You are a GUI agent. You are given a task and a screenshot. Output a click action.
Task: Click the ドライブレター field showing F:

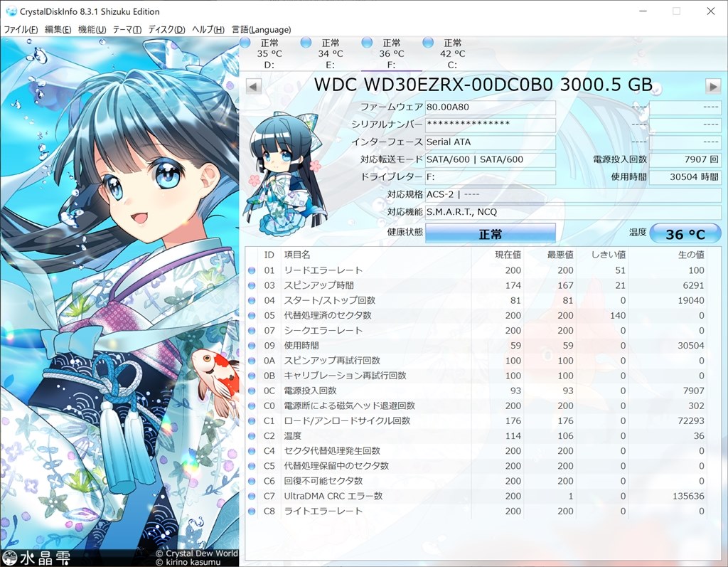[x=491, y=177]
